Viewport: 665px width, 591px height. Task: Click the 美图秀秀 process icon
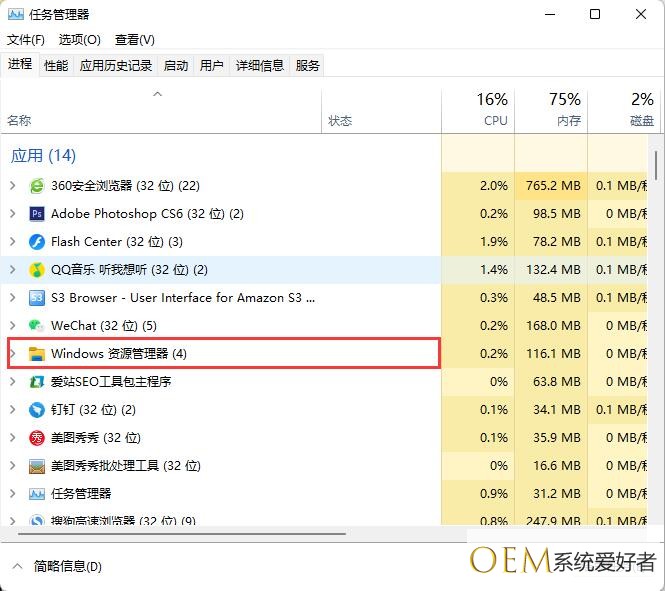pos(37,438)
